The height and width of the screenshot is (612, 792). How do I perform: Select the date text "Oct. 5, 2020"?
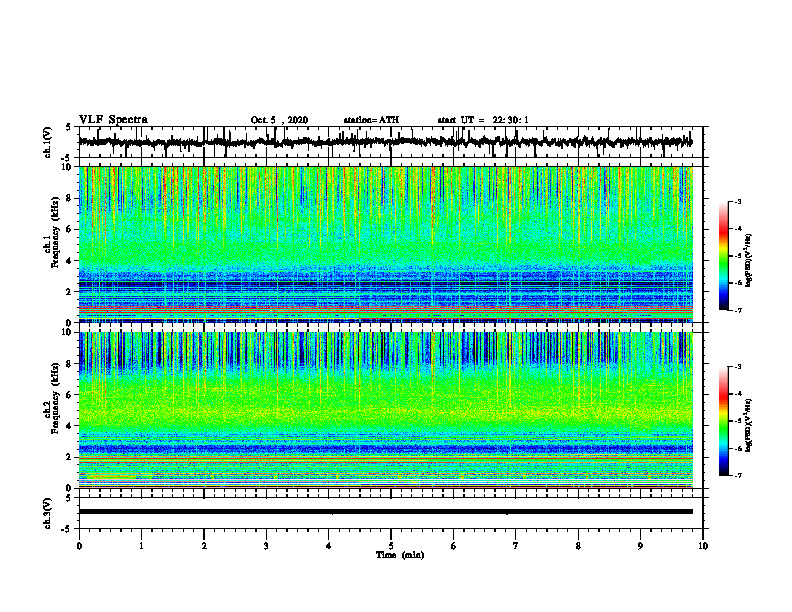coord(279,120)
